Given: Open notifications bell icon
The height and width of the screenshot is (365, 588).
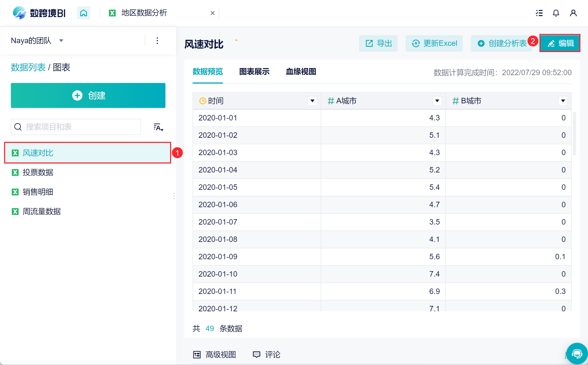Looking at the screenshot, I should point(556,13).
